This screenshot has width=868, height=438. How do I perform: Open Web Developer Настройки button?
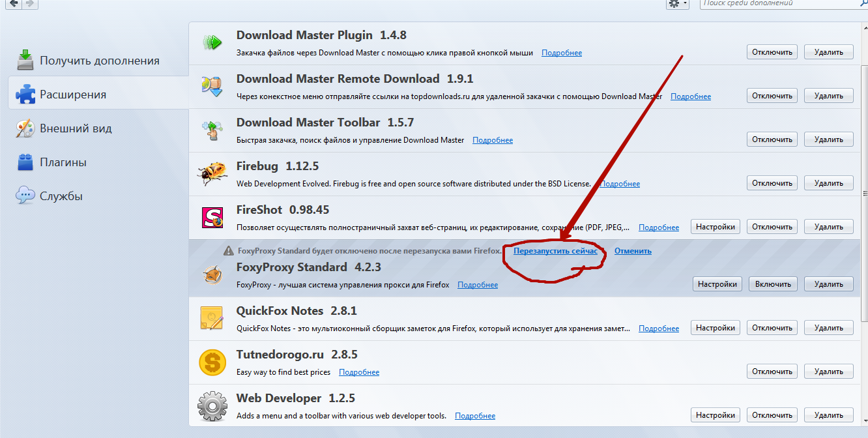[716, 415]
